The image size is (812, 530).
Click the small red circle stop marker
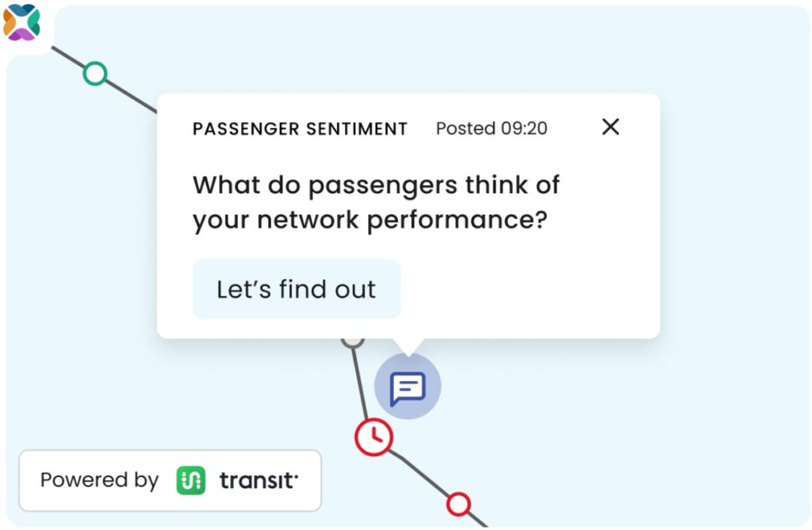tap(458, 504)
